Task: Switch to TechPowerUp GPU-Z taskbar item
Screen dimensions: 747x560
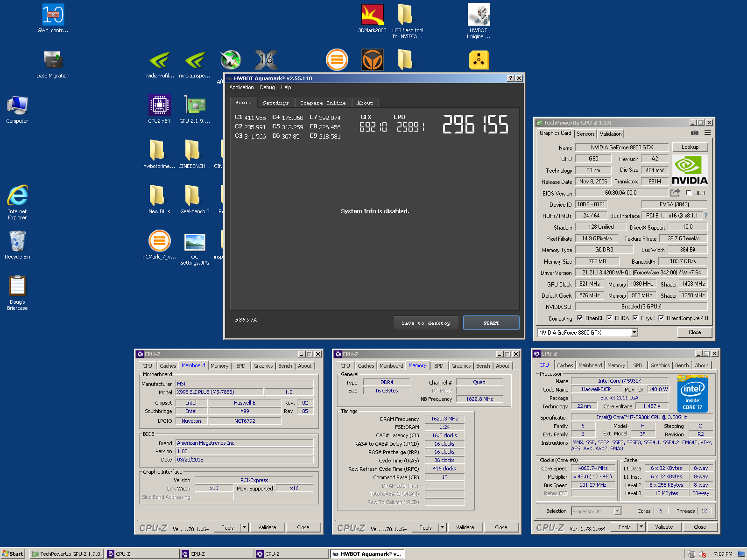Action: coord(66,554)
